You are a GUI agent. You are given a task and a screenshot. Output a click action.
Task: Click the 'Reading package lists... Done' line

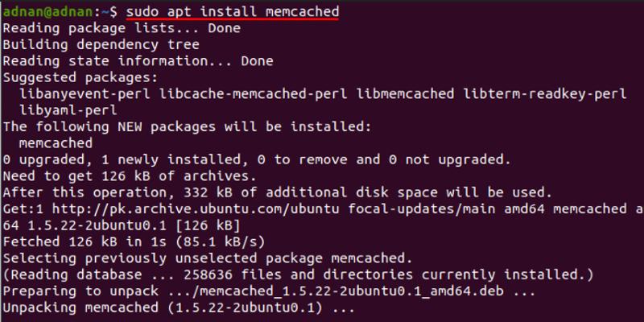(x=122, y=28)
